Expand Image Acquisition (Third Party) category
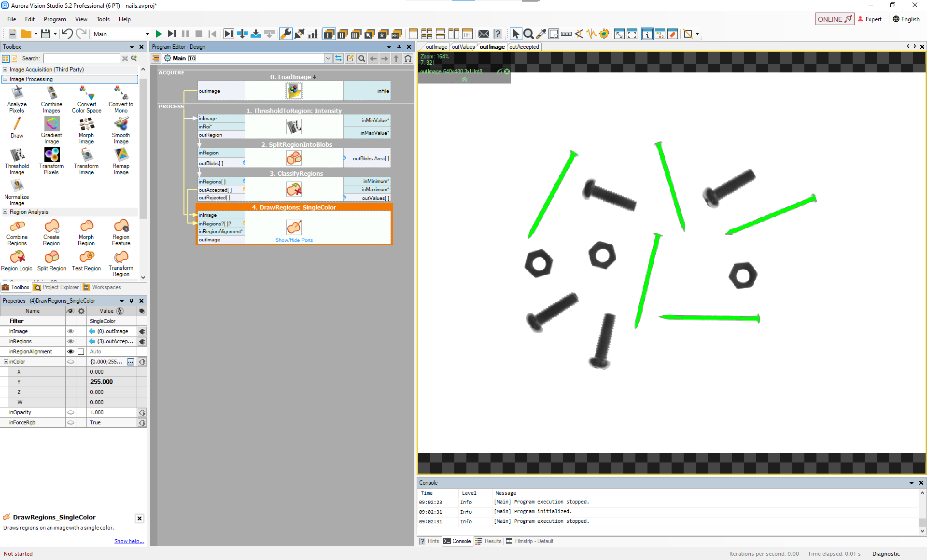Viewport: 927px width, 560px height. click(5, 70)
